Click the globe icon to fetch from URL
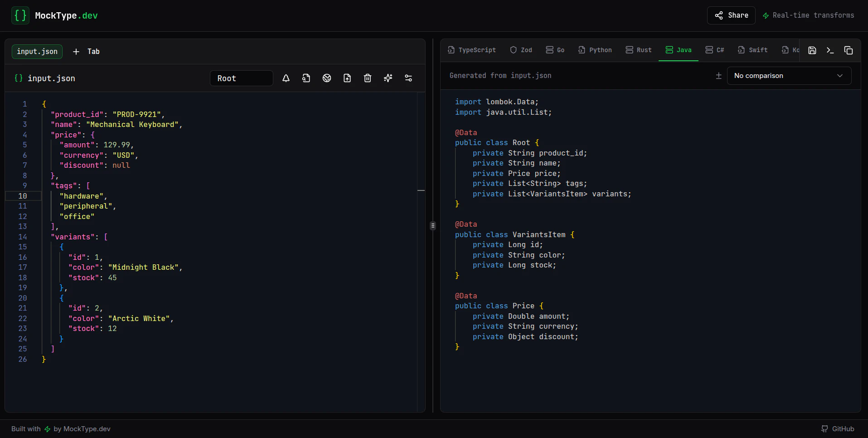This screenshot has width=868, height=438. point(327,78)
